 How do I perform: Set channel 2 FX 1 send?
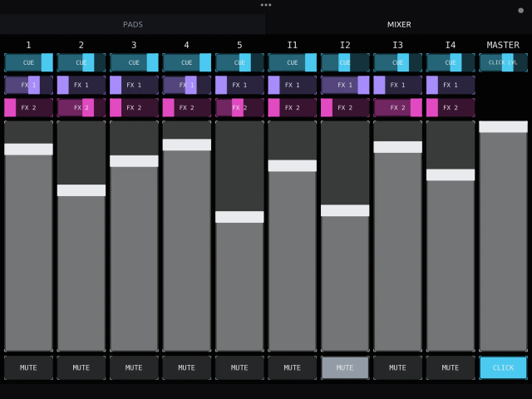[81, 85]
